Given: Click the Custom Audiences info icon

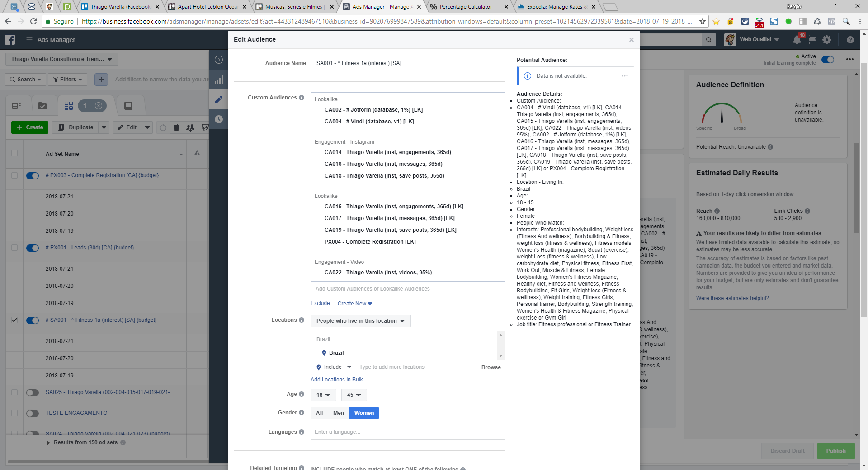Looking at the screenshot, I should tap(302, 98).
